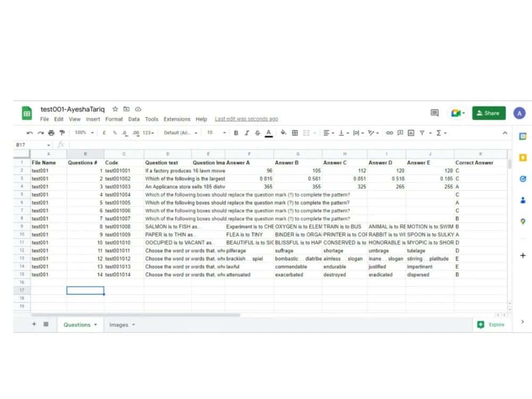Increase decimal places icon

(x=136, y=133)
